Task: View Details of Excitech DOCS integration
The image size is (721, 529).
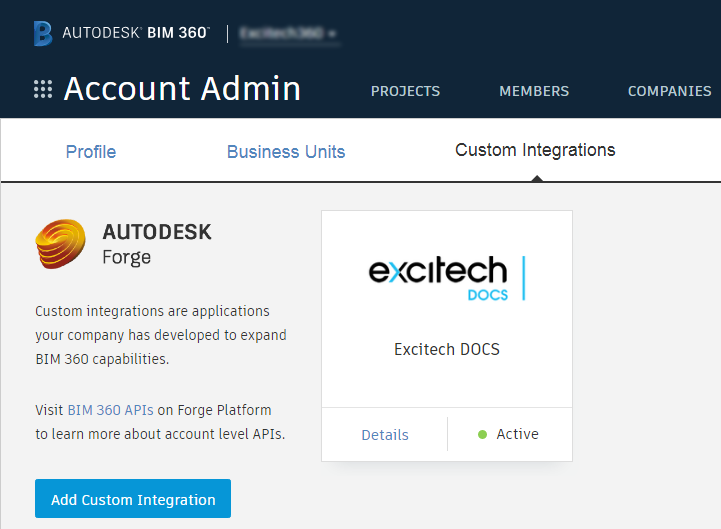Action: tap(385, 435)
